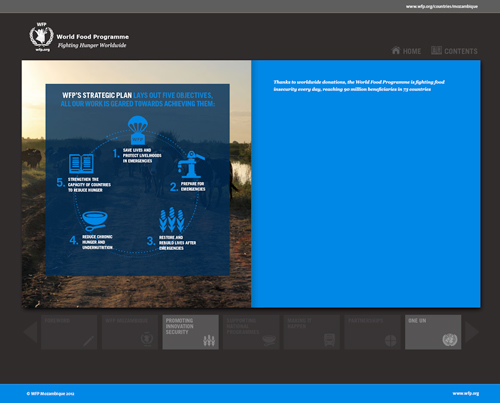
Task: Click World Food Programme title text
Action: click(x=93, y=37)
